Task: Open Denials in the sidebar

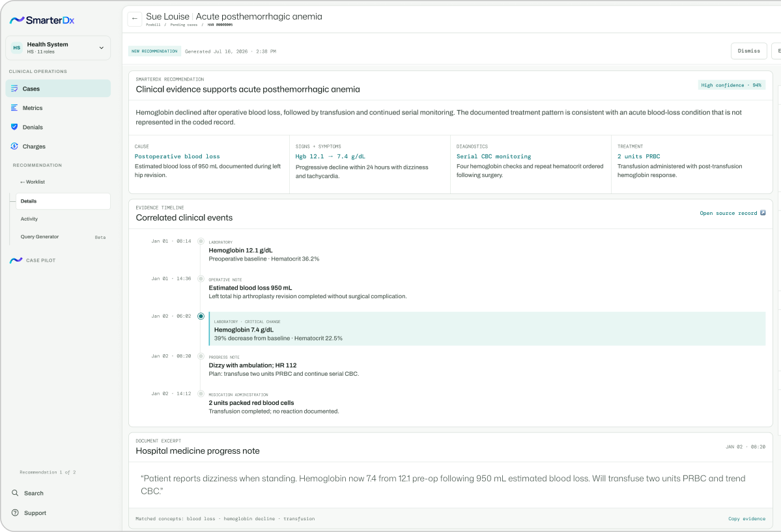Action: point(58,127)
